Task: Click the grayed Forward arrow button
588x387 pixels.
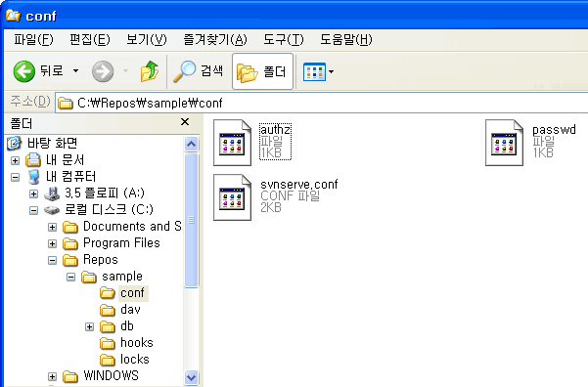Action: (x=103, y=71)
